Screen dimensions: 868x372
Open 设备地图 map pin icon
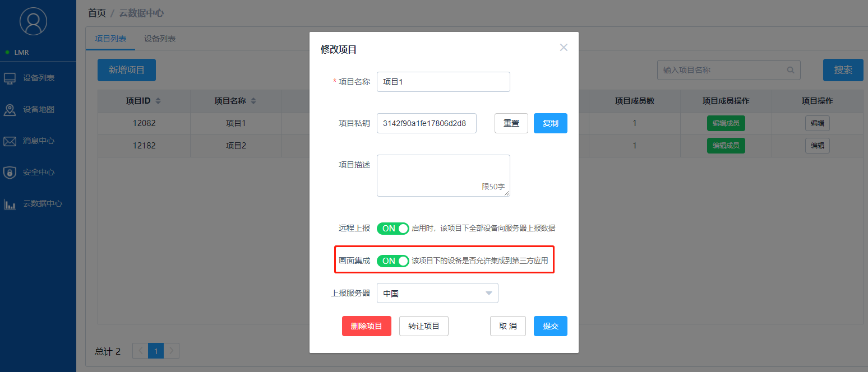point(10,110)
